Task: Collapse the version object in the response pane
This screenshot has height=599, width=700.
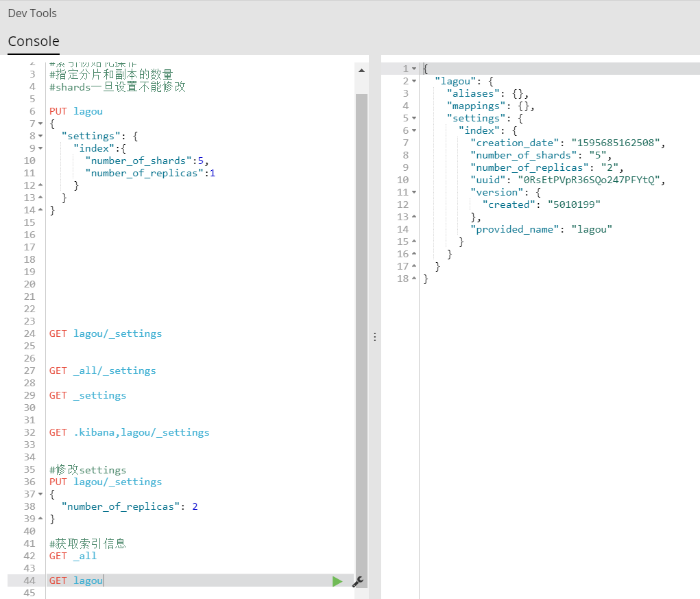Action: (413, 192)
